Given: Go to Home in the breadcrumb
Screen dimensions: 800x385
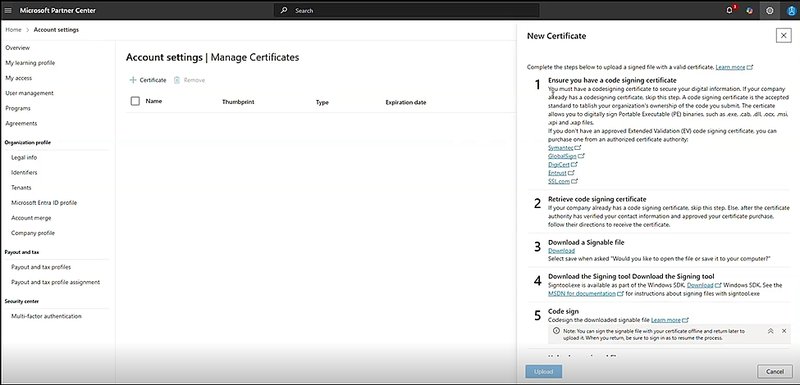Looking at the screenshot, I should coord(13,30).
